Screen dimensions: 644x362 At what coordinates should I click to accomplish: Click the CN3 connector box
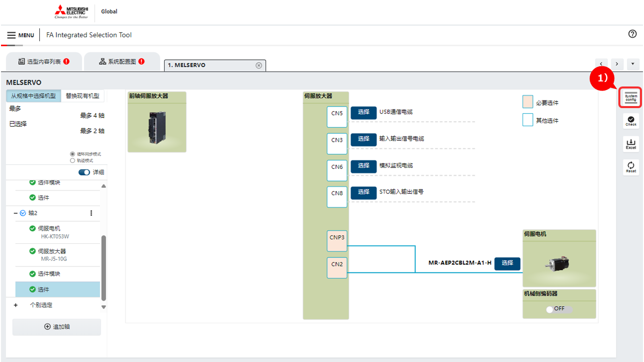pos(337,144)
